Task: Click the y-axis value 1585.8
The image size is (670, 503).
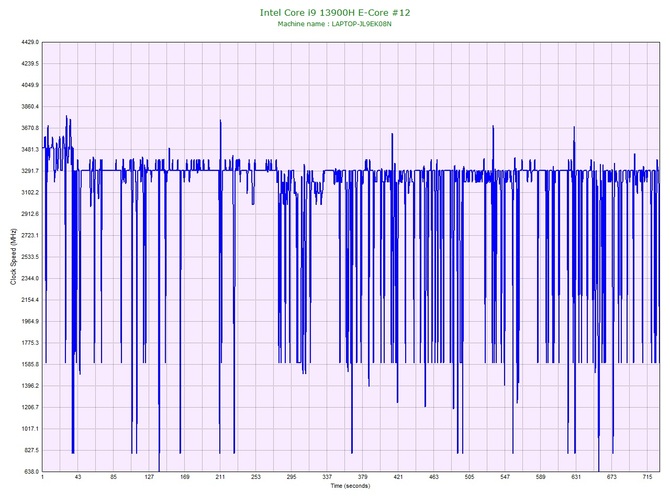Action: point(30,364)
